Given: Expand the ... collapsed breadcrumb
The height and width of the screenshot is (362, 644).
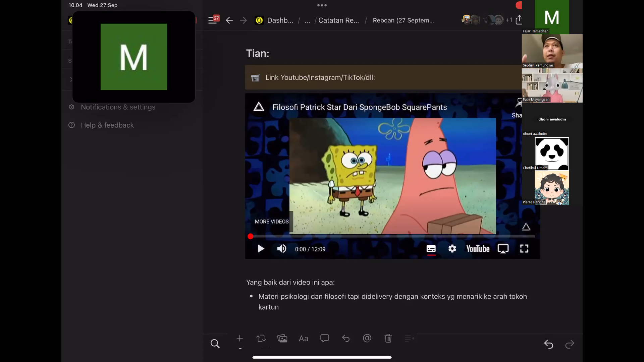Looking at the screenshot, I should [307, 20].
